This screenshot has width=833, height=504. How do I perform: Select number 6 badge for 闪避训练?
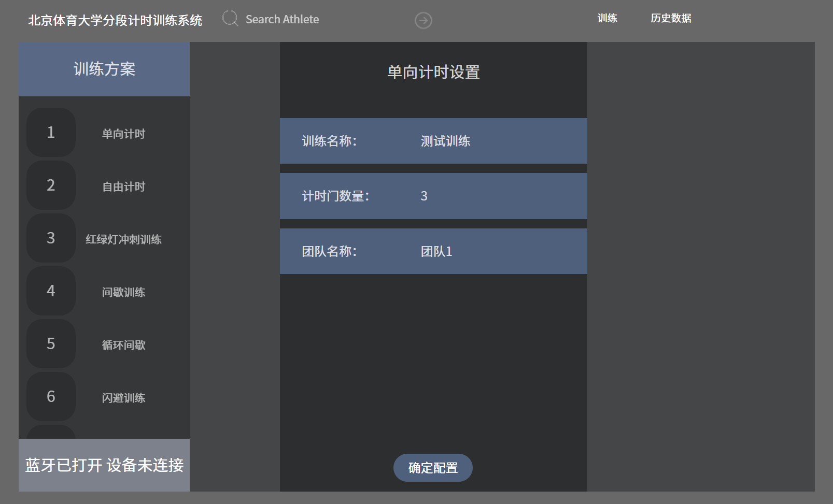(x=51, y=397)
